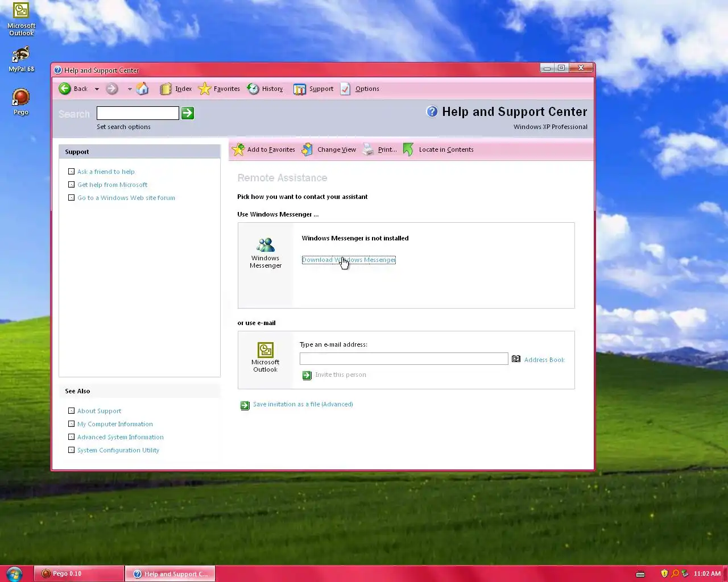Click the Microsoft Outlook icon in e-mail section
Viewport: 728px width, 582px height.
(x=266, y=350)
